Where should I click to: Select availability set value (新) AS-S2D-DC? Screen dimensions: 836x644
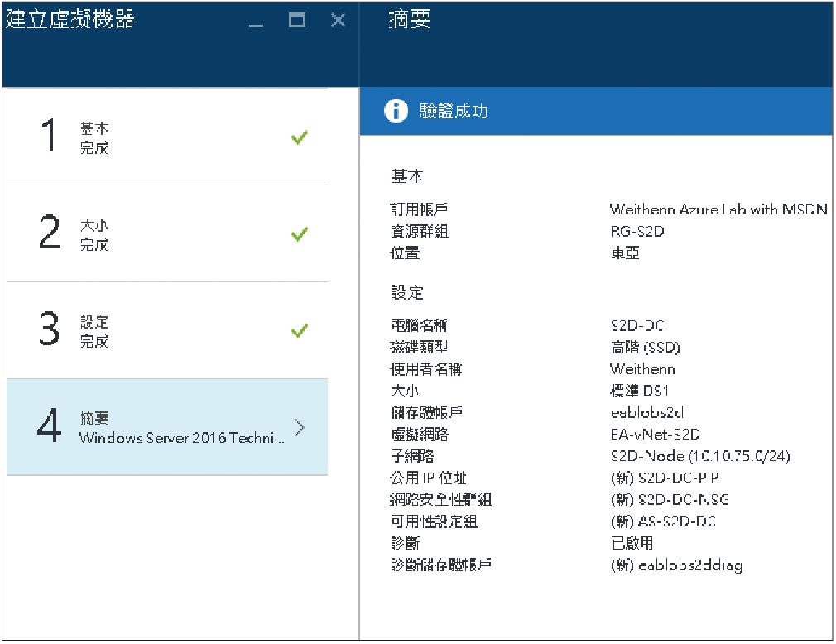pyautogui.click(x=663, y=522)
